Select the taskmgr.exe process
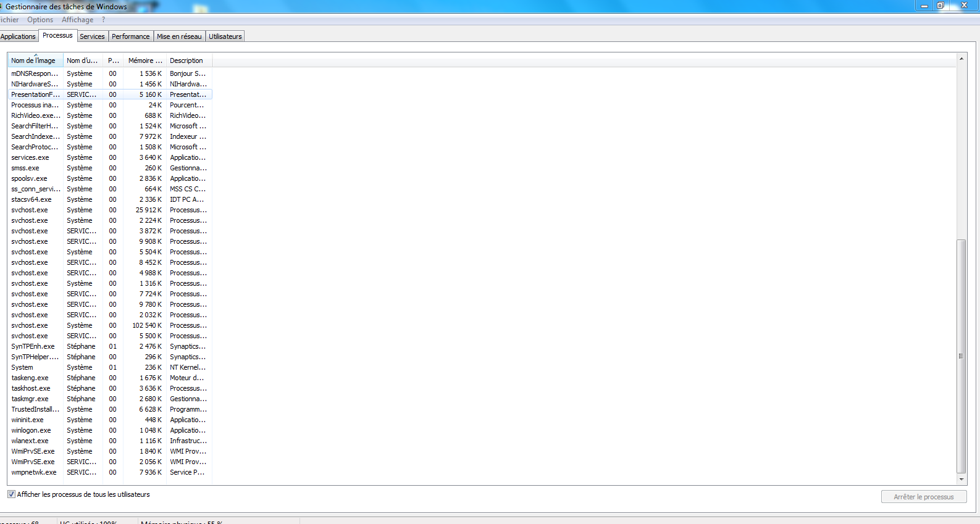Viewport: 980px width, 524px height. pos(110,399)
